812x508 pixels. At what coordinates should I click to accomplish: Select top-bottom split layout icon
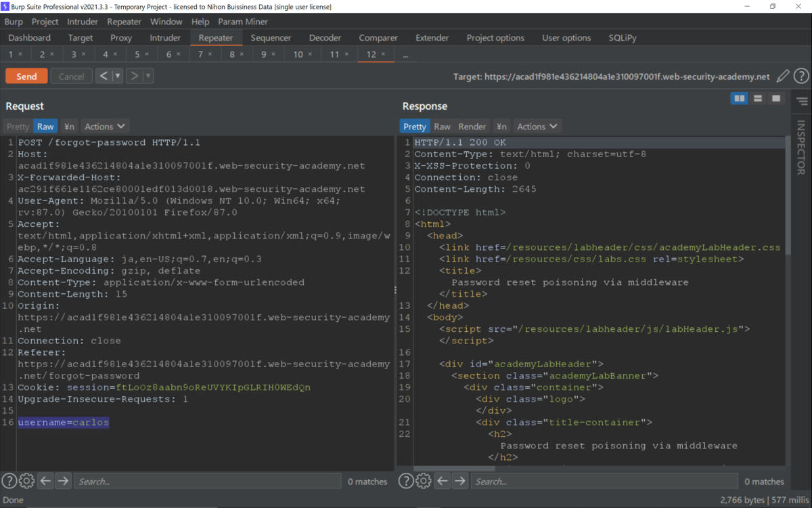click(758, 99)
